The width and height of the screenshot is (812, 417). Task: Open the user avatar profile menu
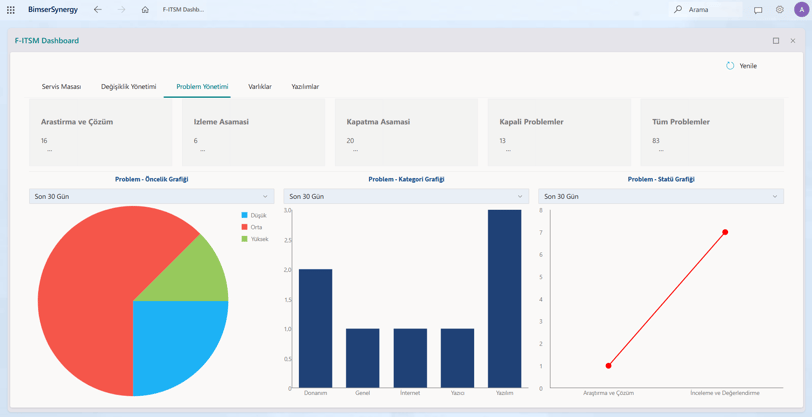point(801,9)
